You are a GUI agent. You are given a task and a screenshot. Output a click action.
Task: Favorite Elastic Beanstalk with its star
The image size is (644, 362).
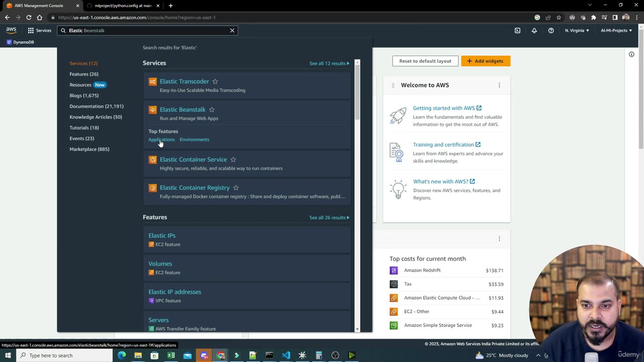tap(212, 110)
